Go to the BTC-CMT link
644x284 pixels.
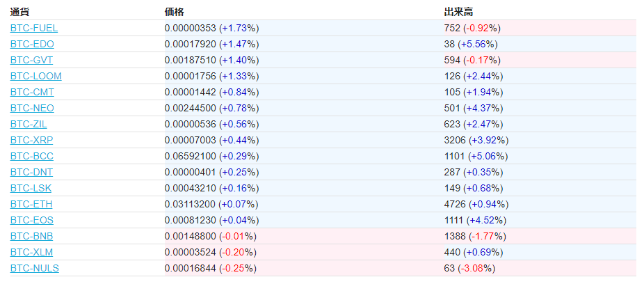click(x=32, y=92)
